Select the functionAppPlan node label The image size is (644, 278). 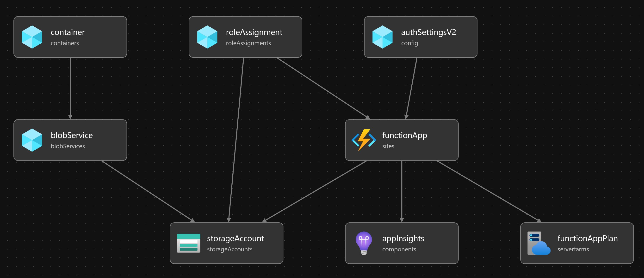(x=587, y=238)
